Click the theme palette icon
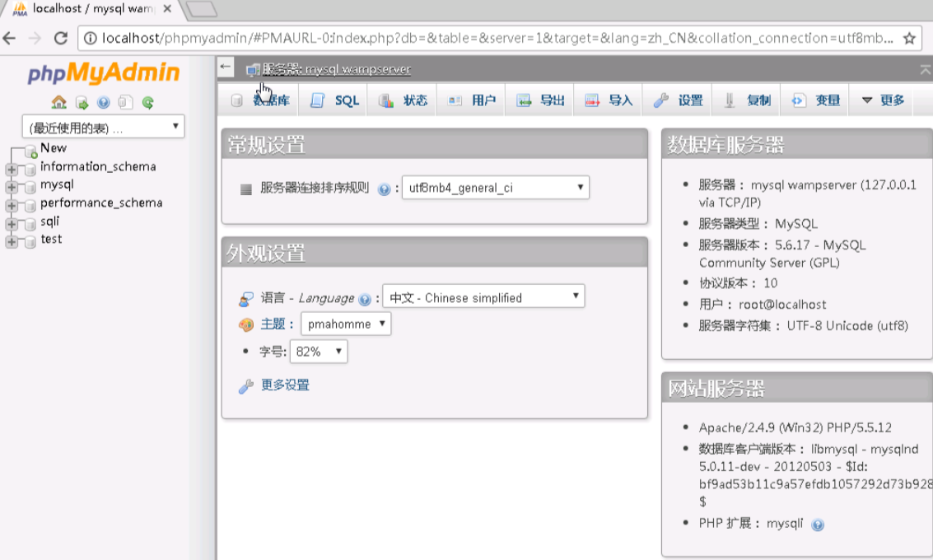This screenshot has height=560, width=933. (x=245, y=324)
